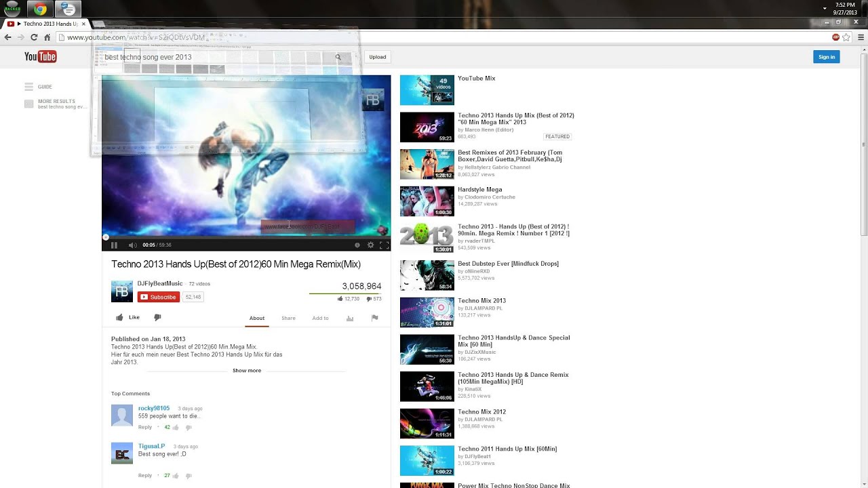The height and width of the screenshot is (488, 868).
Task: Thumbs up TigusaLP's comment
Action: pos(175,476)
